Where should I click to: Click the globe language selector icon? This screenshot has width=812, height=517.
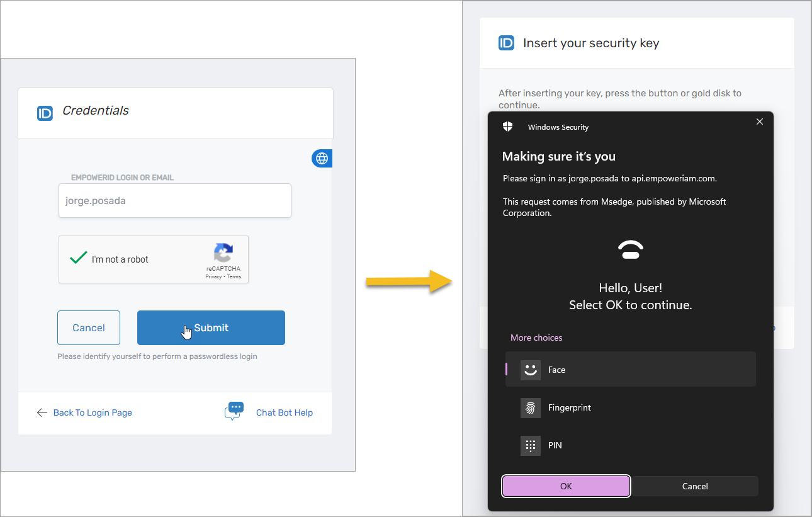coord(322,158)
